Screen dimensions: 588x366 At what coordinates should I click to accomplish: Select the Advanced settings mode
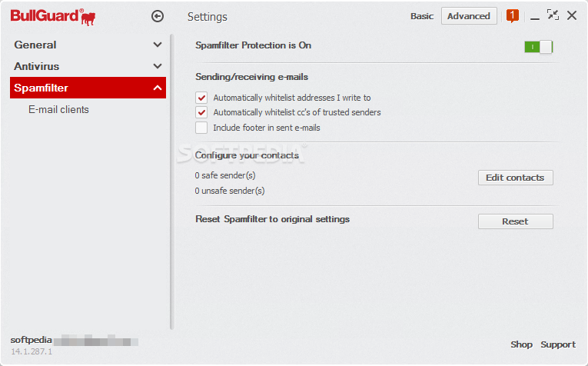469,16
